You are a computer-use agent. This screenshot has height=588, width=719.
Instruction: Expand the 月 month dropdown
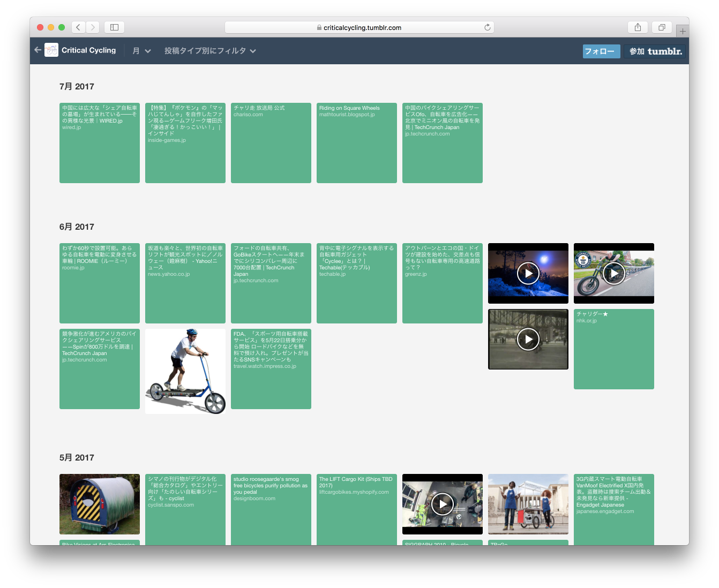click(x=141, y=51)
